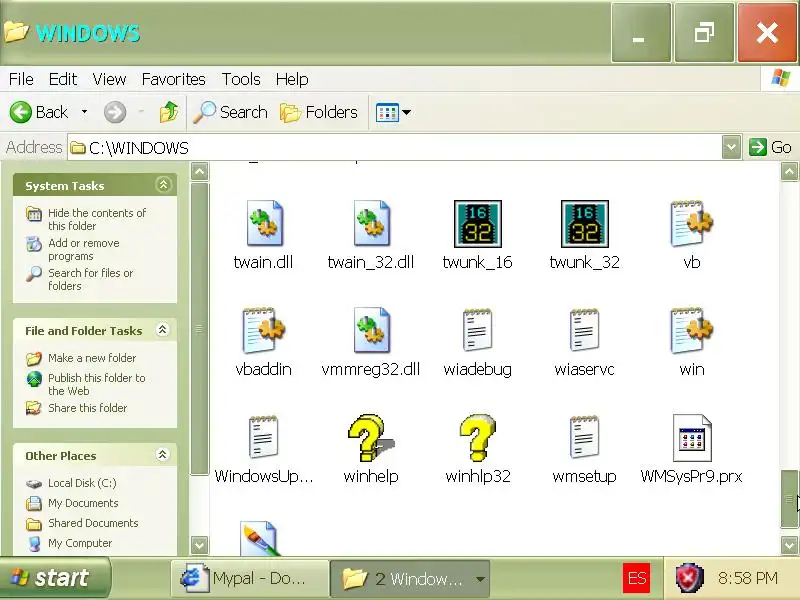The height and width of the screenshot is (600, 800).
Task: Open the Edit menu
Action: coord(63,79)
